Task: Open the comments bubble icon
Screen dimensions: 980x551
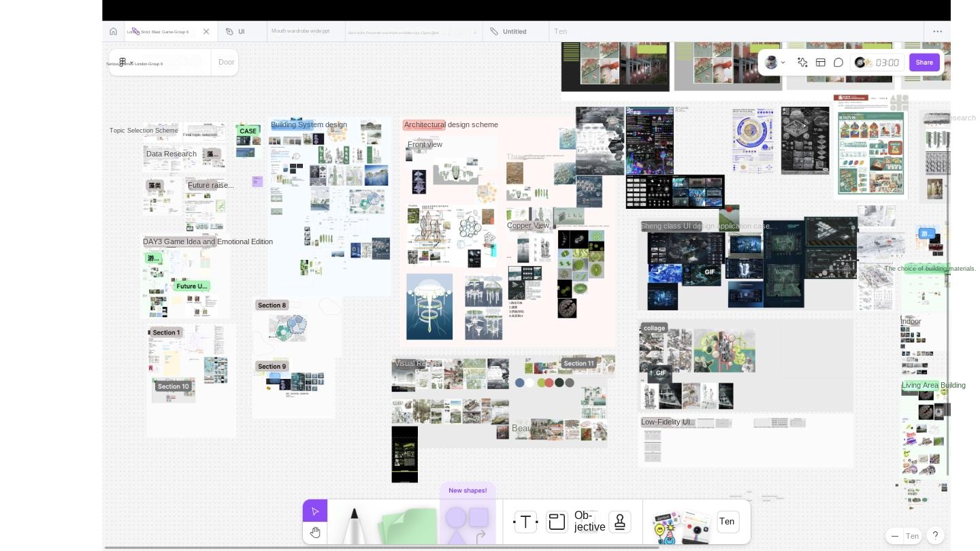Action: 838,63
